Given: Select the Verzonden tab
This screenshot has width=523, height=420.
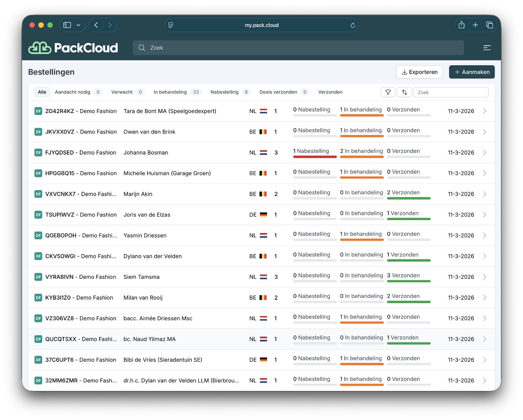Looking at the screenshot, I should [x=330, y=92].
